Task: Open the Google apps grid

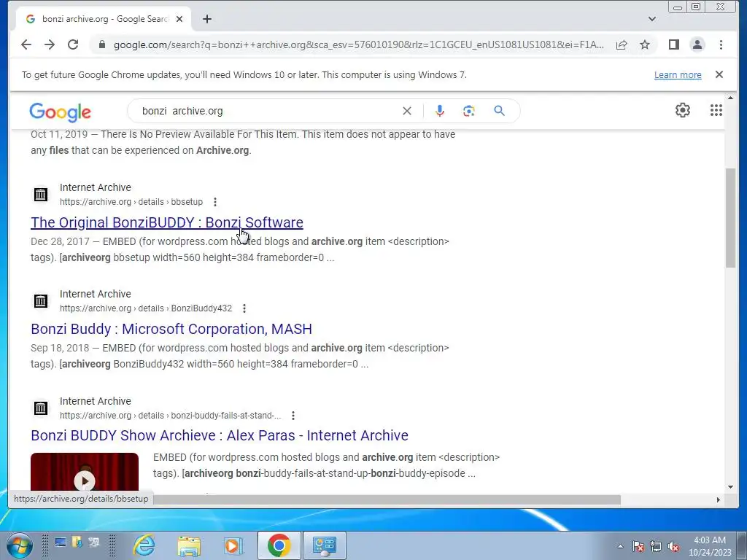Action: pyautogui.click(x=716, y=110)
